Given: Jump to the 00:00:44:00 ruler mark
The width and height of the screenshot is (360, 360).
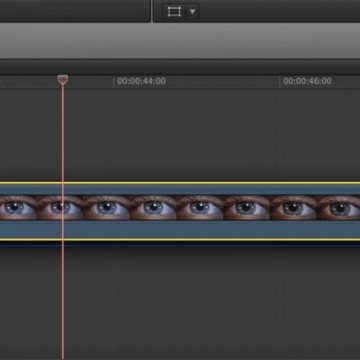Looking at the screenshot, I should tap(141, 81).
